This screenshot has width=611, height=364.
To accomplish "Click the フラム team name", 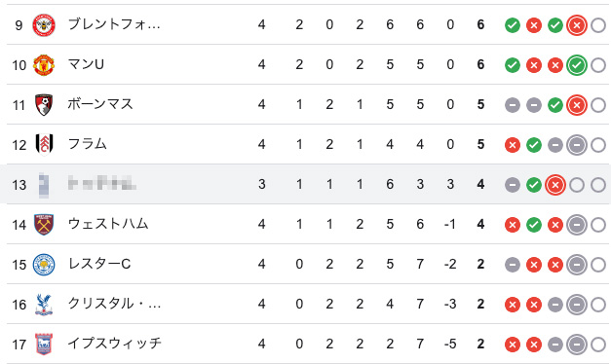I will [88, 144].
